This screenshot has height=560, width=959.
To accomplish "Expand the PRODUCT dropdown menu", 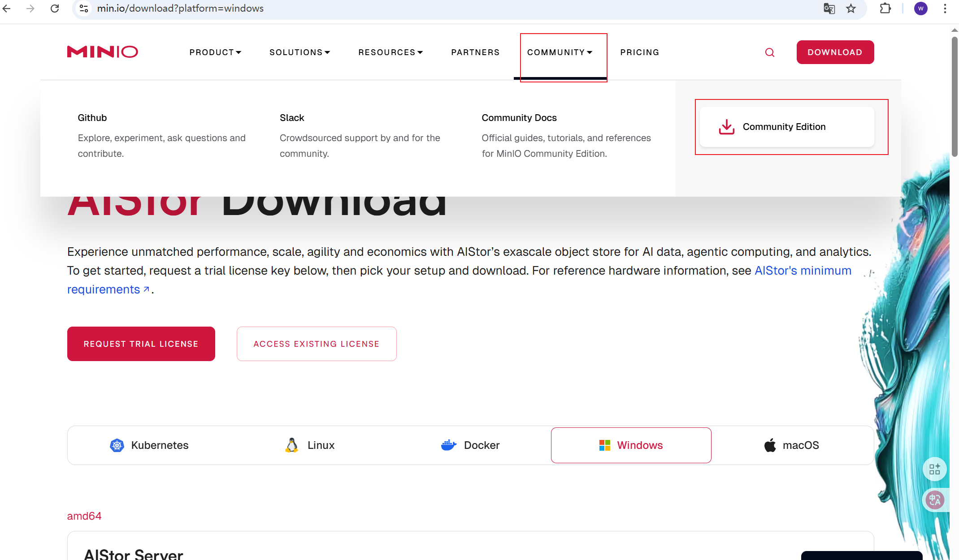I will coord(215,52).
